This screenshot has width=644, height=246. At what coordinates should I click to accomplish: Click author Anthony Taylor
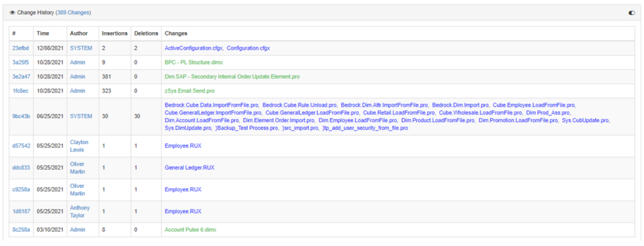(80, 211)
